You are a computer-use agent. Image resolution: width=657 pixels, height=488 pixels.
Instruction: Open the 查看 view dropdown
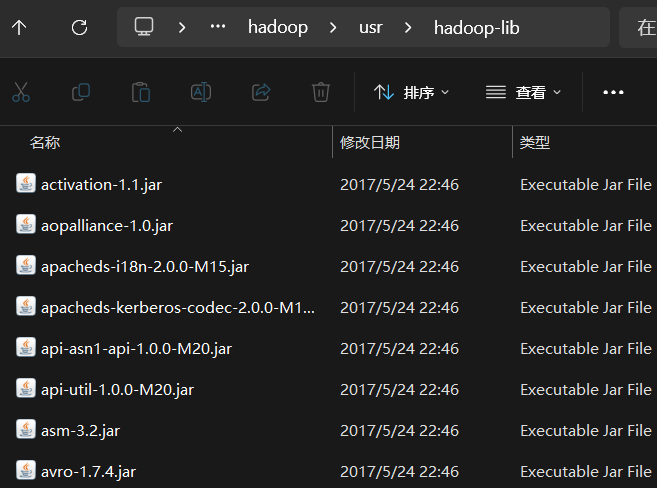tap(523, 92)
